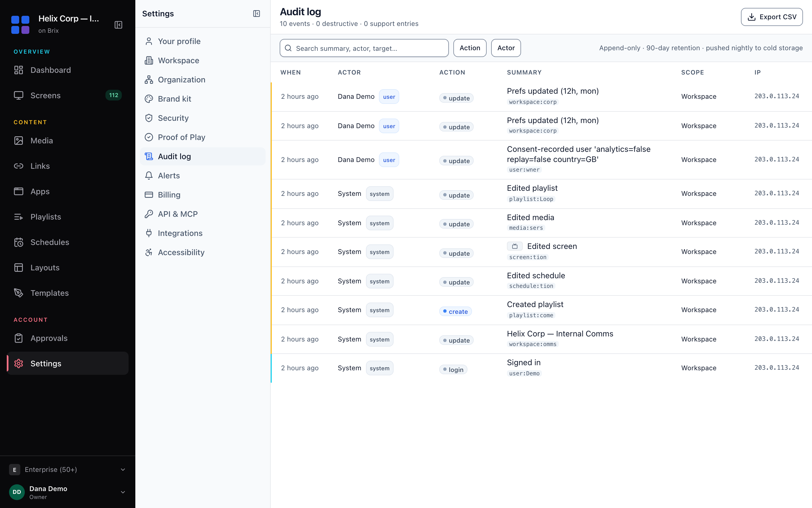Click the create action badge
This screenshot has width=812, height=508.
point(455,312)
